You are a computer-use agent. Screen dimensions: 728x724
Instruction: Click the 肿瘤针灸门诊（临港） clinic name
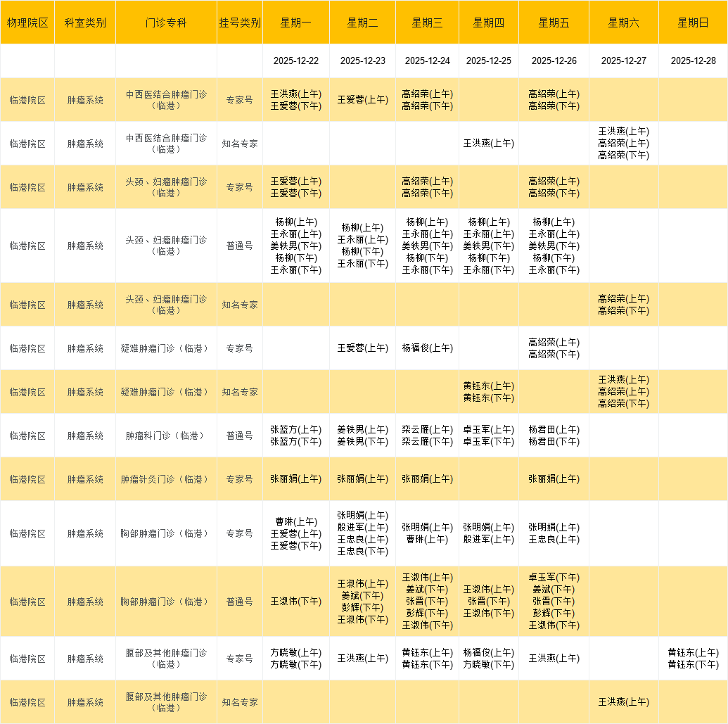point(166,479)
